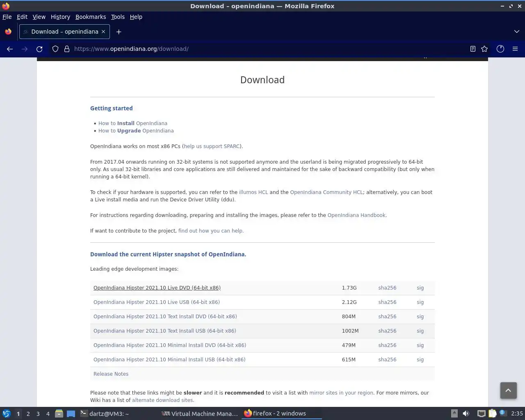This screenshot has height=420, width=525.
Task: Download Hipster 2021.10 Live DVD image
Action: pos(157,288)
